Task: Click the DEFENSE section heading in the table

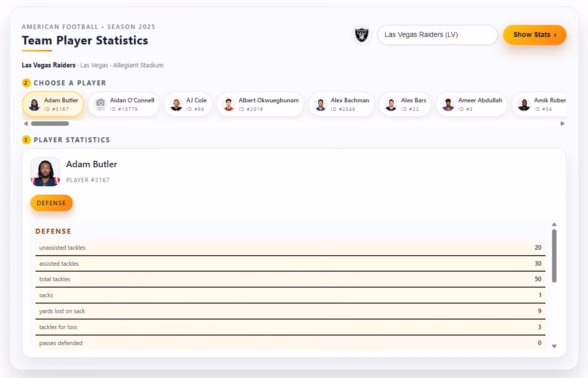Action: click(53, 231)
